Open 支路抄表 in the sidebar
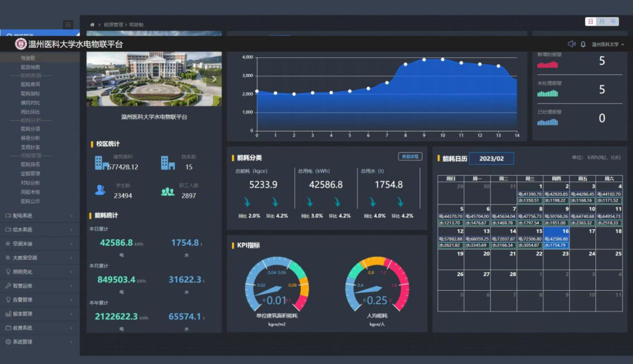Image resolution: width=633 pixels, height=364 pixels. tap(30, 147)
